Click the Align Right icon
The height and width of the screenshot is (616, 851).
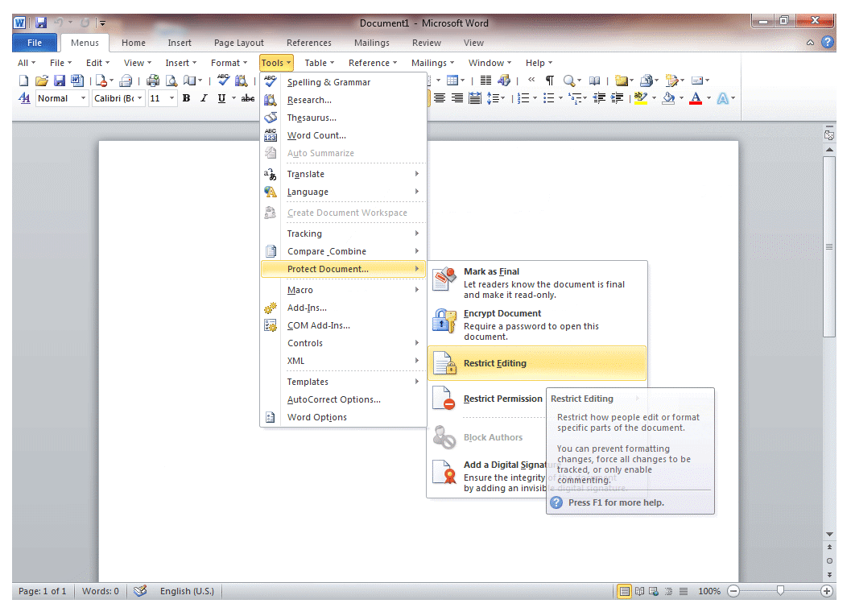[x=457, y=98]
